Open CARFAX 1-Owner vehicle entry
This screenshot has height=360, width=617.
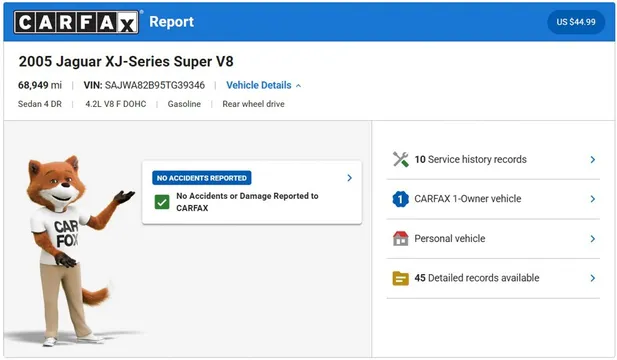tap(493, 199)
